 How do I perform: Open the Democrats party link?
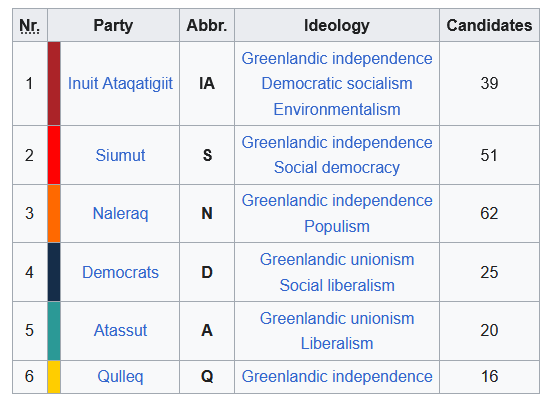(120, 272)
